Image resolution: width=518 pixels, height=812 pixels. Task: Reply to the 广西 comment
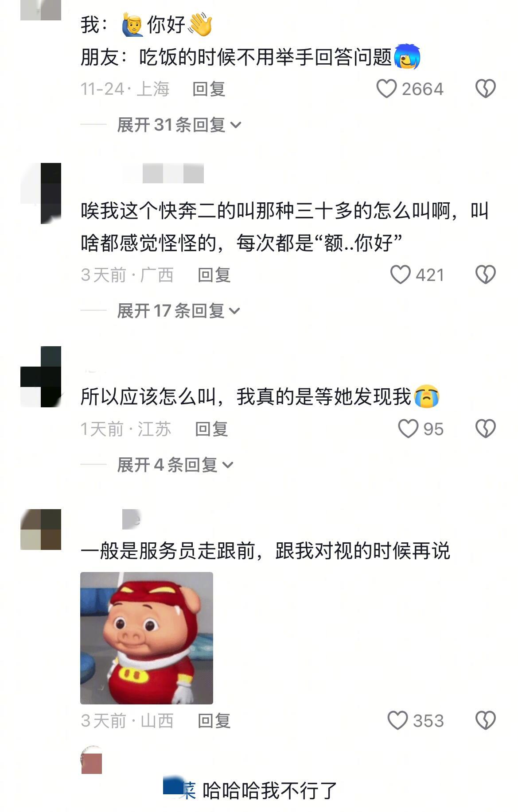click(214, 275)
